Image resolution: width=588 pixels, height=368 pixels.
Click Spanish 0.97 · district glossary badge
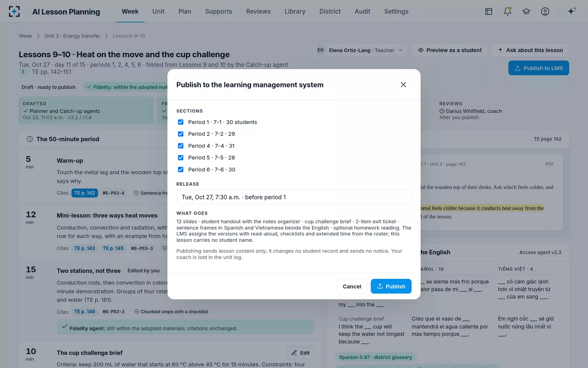375,357
